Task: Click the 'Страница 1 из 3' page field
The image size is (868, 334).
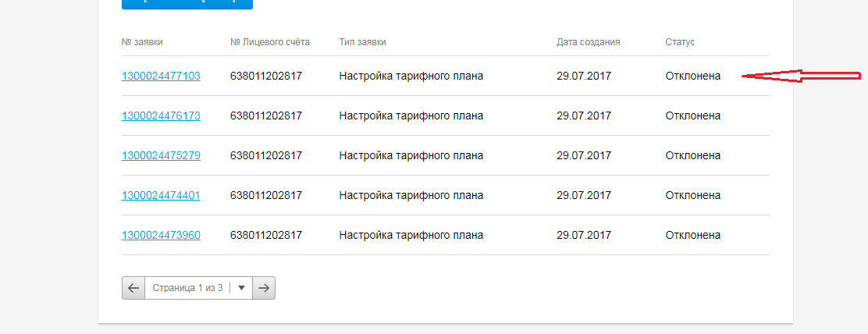Action: pyautogui.click(x=187, y=288)
